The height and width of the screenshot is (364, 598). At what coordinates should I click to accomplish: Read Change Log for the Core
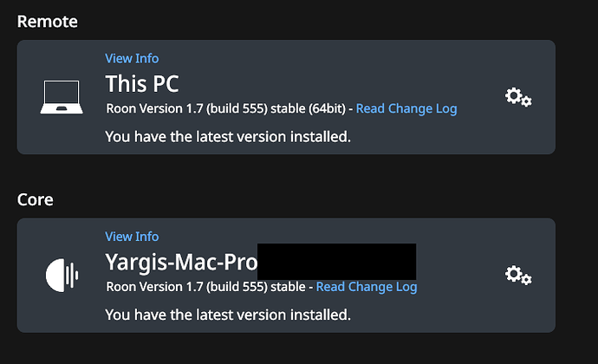point(367,287)
